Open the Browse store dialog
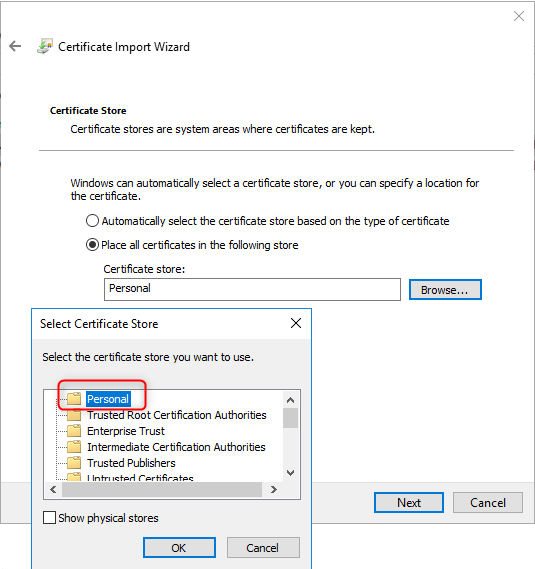The width and height of the screenshot is (535, 569). coord(445,290)
